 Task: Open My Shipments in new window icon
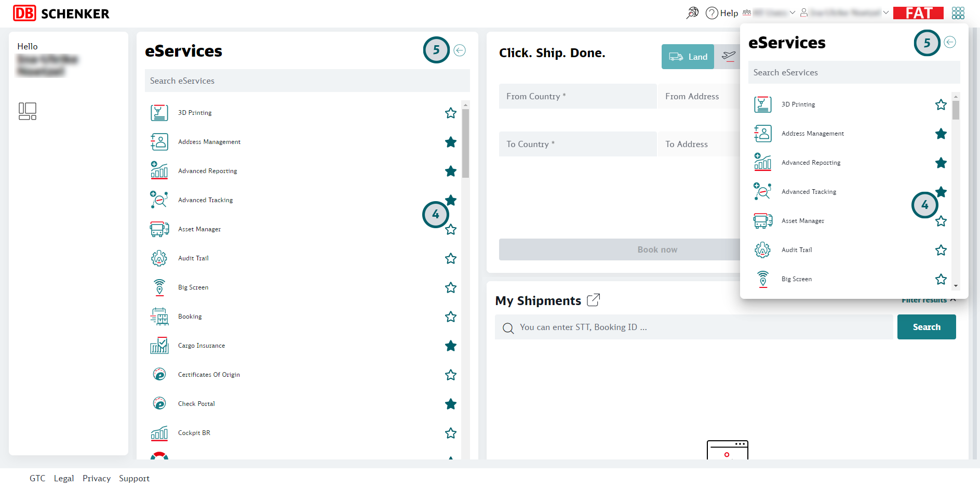point(593,300)
